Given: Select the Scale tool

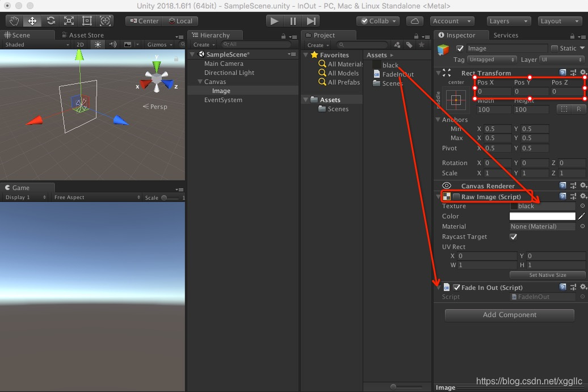Looking at the screenshot, I should click(69, 20).
